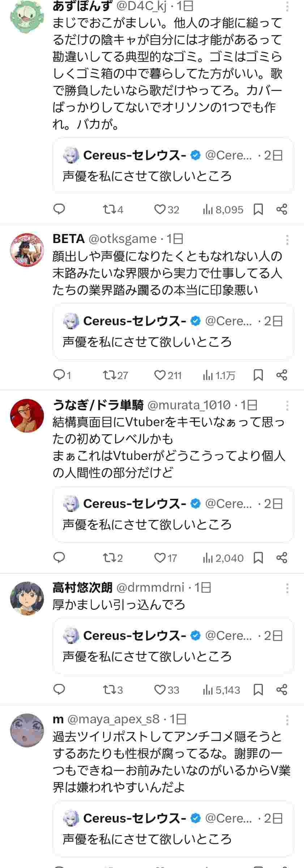The width and height of the screenshot is (304, 868).
Task: View analytics showing 2,040 views
Action: (223, 558)
